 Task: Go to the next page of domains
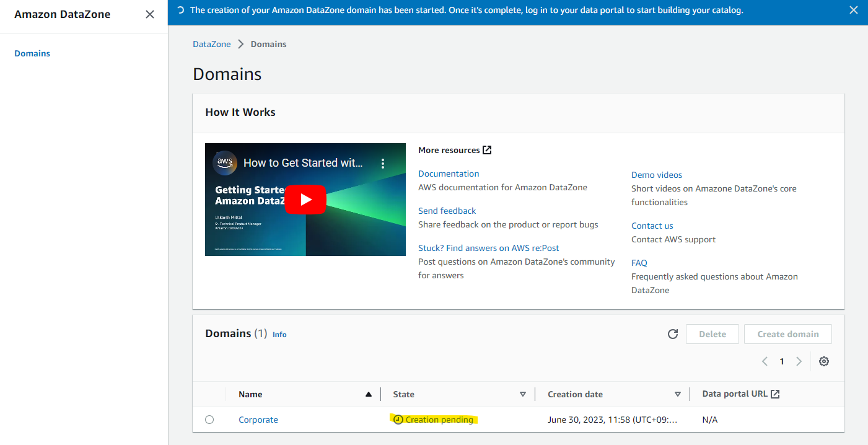tap(799, 361)
